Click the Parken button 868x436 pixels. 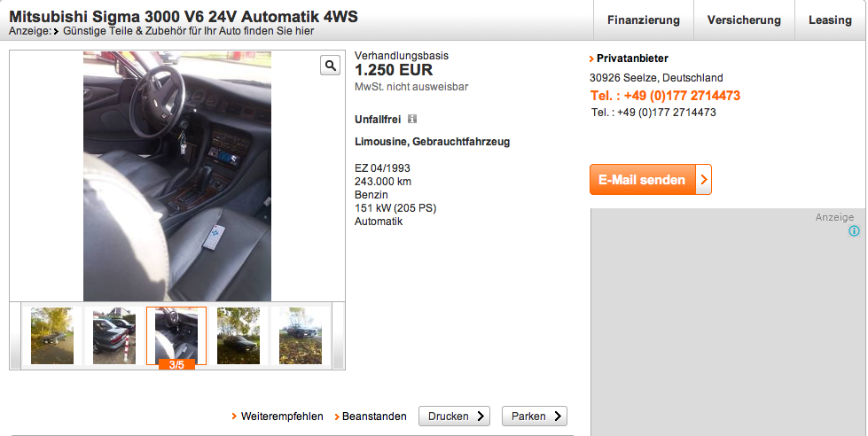point(535,417)
